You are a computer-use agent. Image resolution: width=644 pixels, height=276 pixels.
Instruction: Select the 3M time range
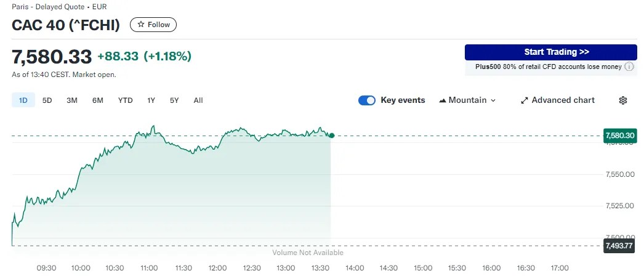[72, 100]
